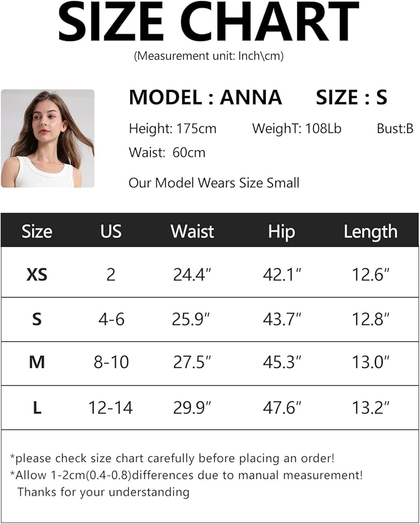Select the Length column header

coord(370,232)
